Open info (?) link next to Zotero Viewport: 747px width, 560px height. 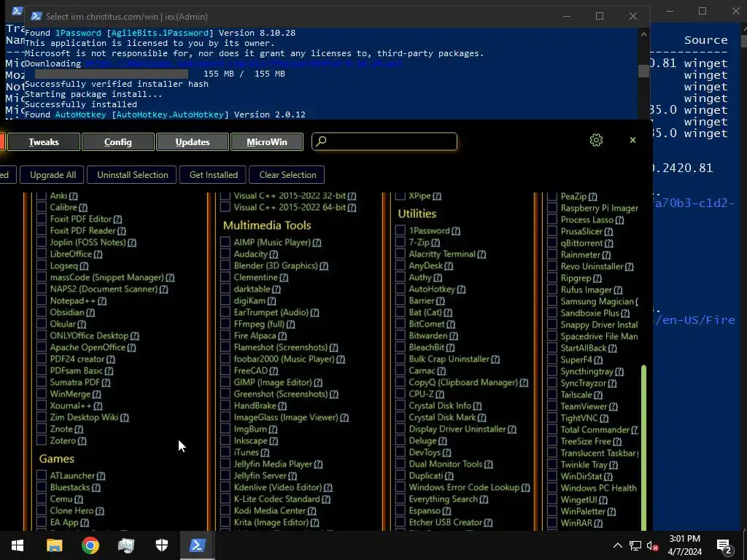(x=82, y=441)
